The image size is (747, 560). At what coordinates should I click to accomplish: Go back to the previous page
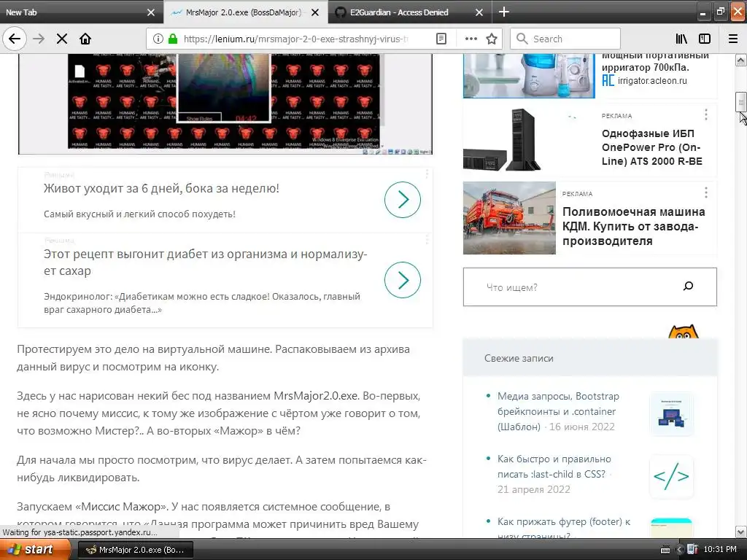click(15, 39)
